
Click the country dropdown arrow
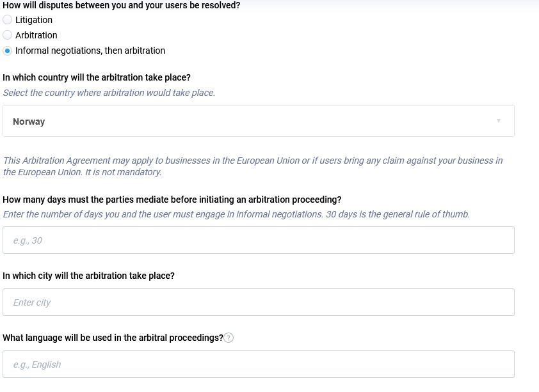point(499,121)
